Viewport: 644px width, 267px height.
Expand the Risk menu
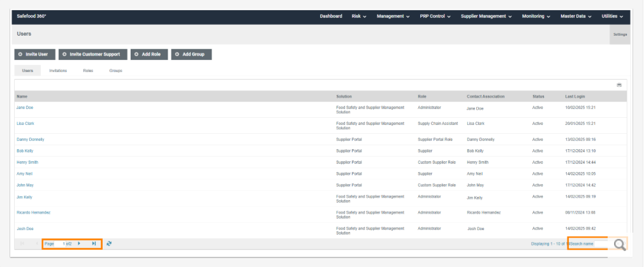[x=359, y=16]
